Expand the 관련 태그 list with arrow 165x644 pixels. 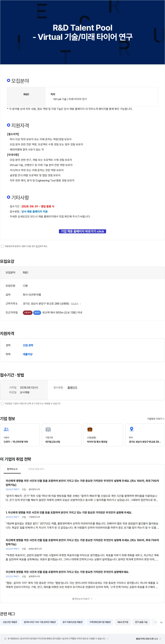(x=162, y=622)
